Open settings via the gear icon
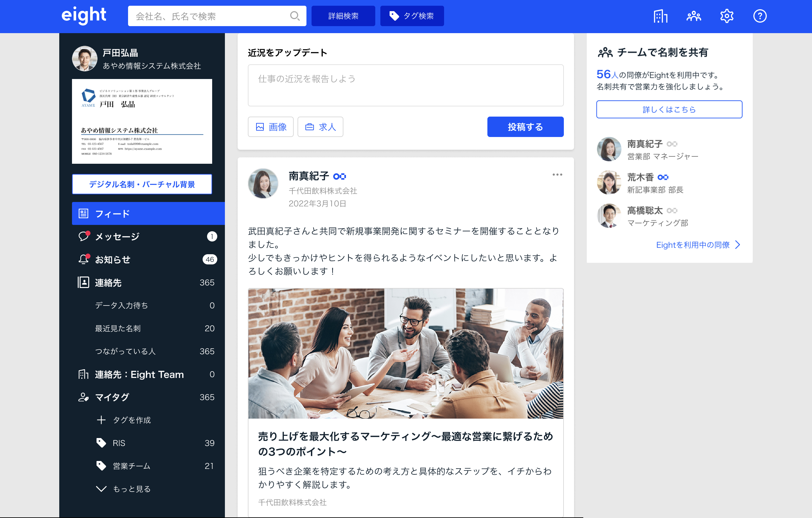Viewport: 812px width, 518px height. (727, 16)
